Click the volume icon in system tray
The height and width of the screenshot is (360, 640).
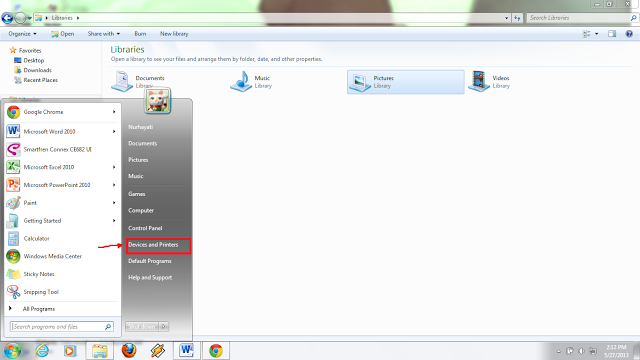(581, 351)
